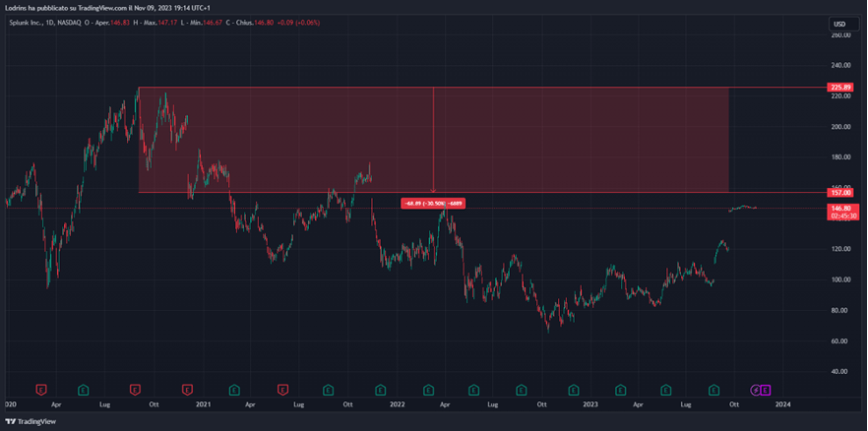This screenshot has height=431, width=868.
Task: Click the first red earnings marker at far left
Action: [x=40, y=390]
